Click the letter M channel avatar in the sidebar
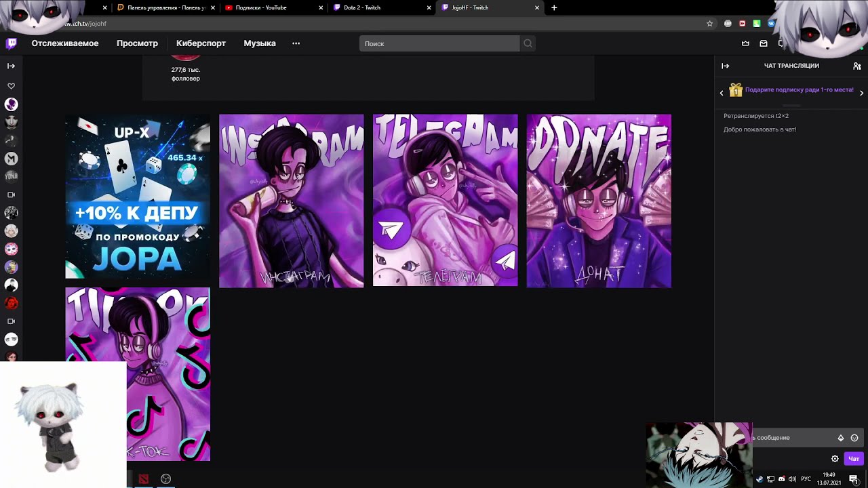The image size is (868, 488). coord(11,159)
